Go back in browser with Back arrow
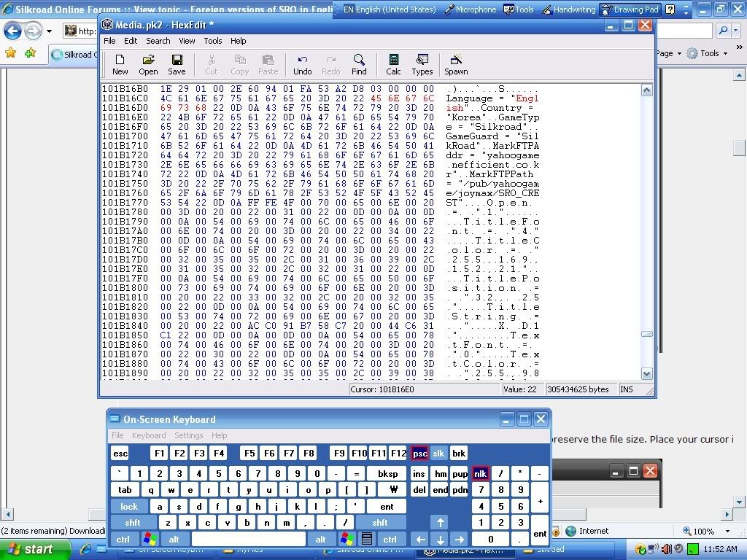This screenshot has width=747, height=560. [12, 31]
